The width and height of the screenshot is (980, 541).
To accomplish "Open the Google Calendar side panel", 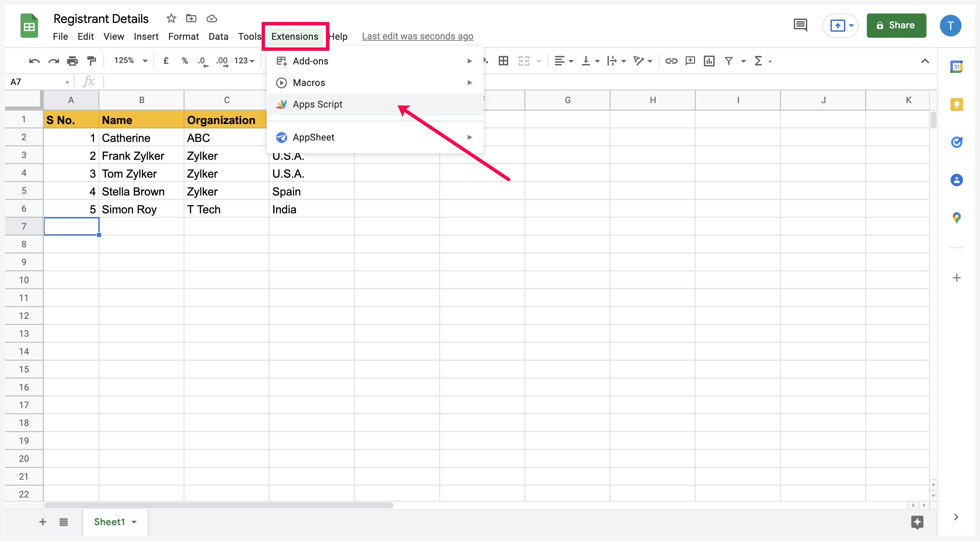I will (x=956, y=67).
